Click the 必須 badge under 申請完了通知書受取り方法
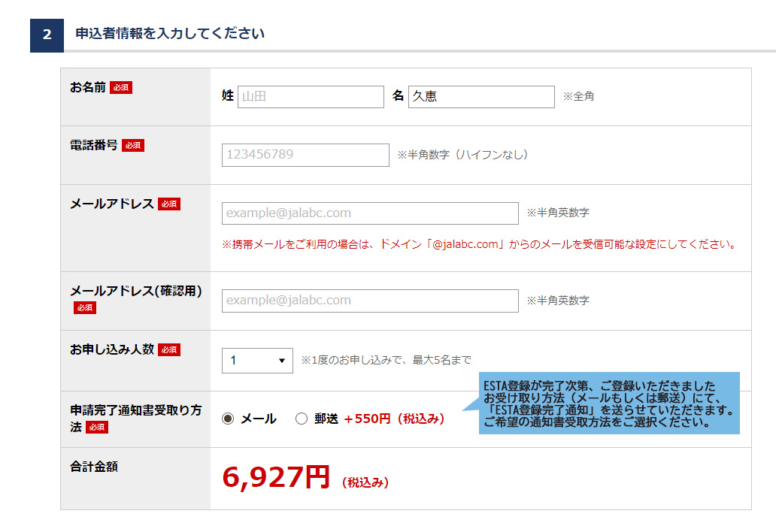The width and height of the screenshot is (776, 532). [97, 428]
